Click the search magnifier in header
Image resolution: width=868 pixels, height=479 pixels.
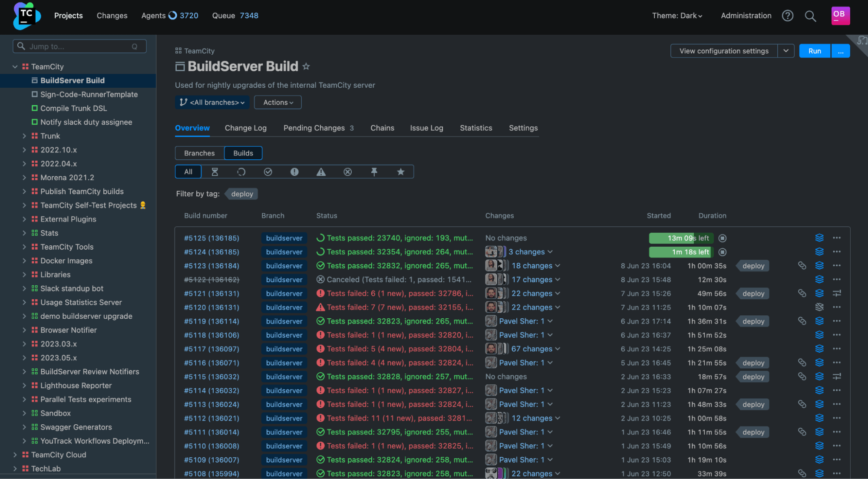(x=810, y=16)
